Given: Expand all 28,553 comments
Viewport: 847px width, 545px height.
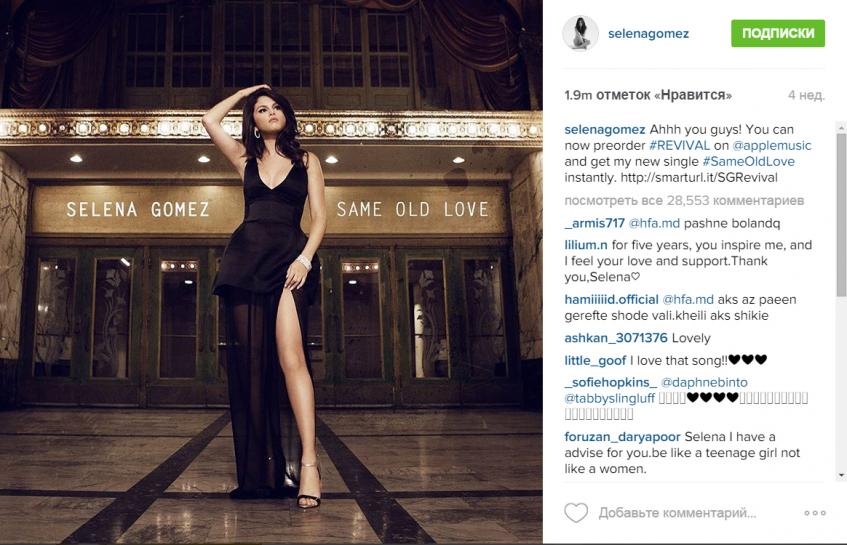Looking at the screenshot, I should pyautogui.click(x=684, y=200).
